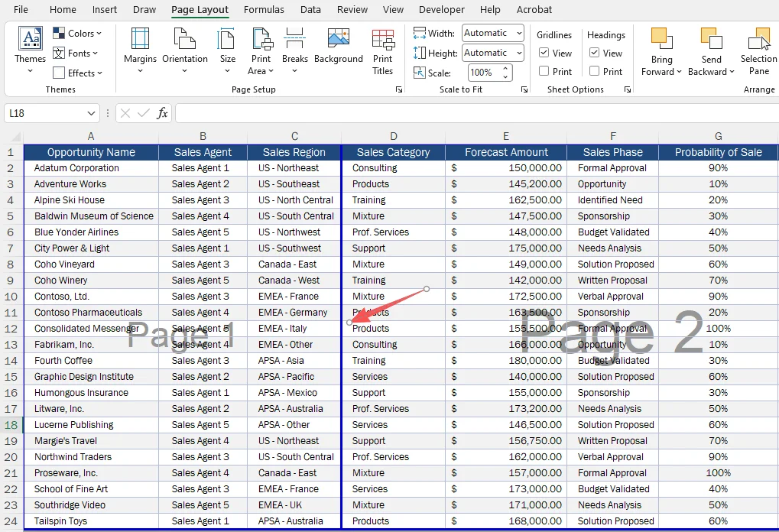Select column G header

719,137
